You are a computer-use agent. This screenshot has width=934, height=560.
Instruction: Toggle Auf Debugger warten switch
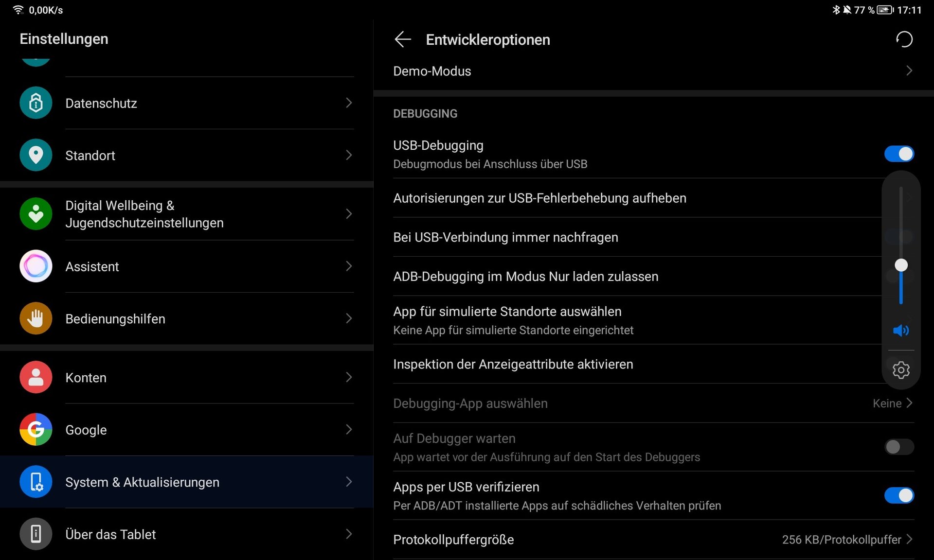(x=899, y=447)
